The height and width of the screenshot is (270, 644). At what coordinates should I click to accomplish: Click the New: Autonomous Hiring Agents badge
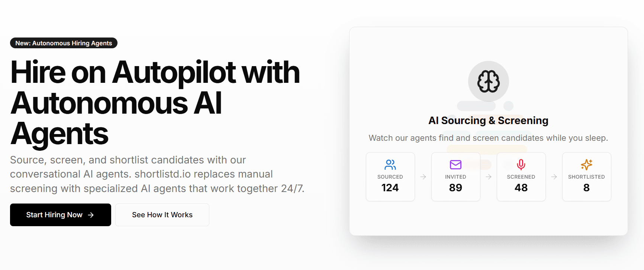(63, 43)
